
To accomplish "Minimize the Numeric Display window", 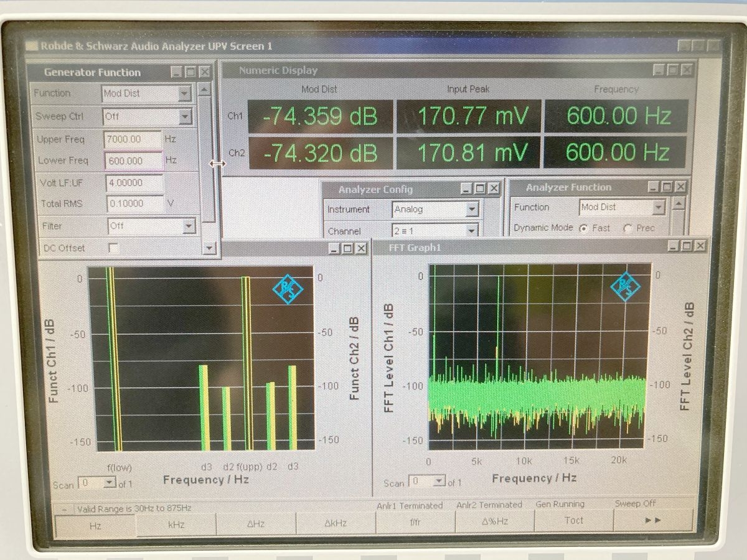I will pyautogui.click(x=660, y=70).
